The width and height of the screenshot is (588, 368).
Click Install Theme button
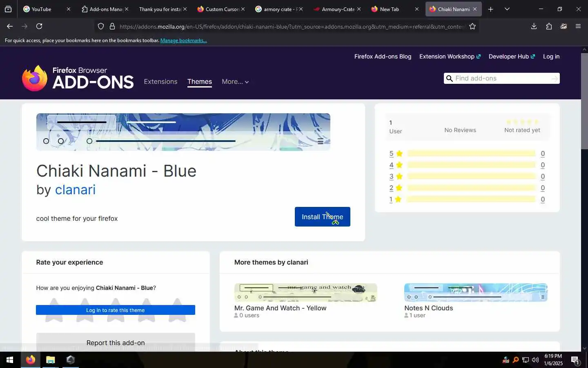click(x=323, y=217)
